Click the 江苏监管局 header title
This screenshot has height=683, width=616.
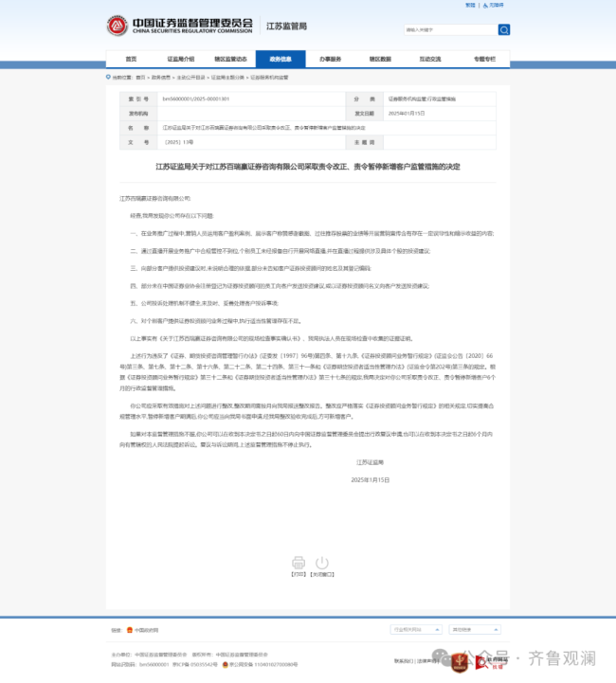click(x=286, y=27)
